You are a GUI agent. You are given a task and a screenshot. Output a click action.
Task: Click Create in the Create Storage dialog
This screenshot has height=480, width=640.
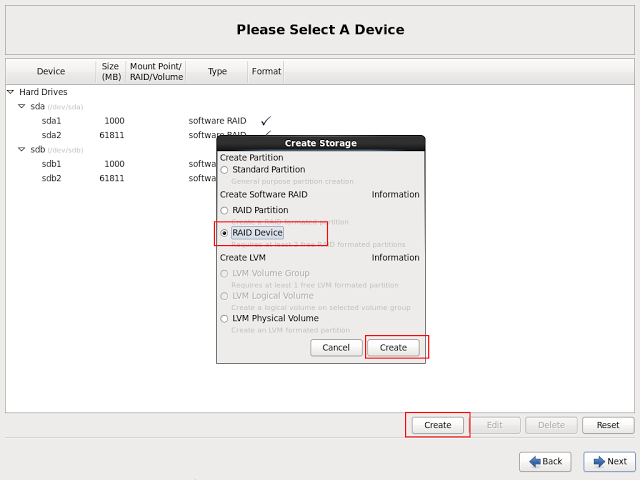tap(393, 347)
